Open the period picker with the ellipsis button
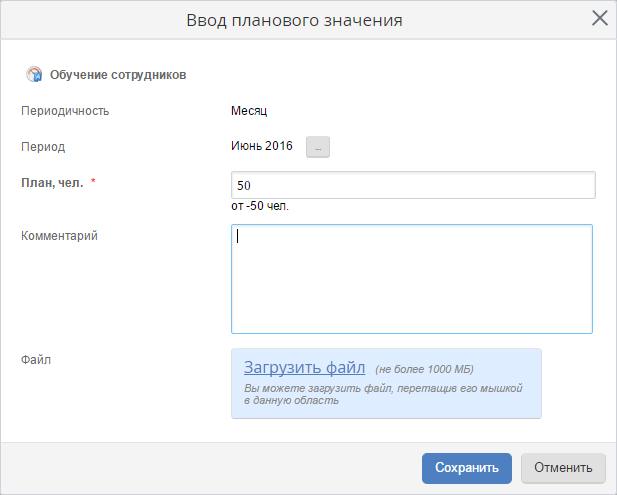This screenshot has width=617, height=495. tap(318, 147)
